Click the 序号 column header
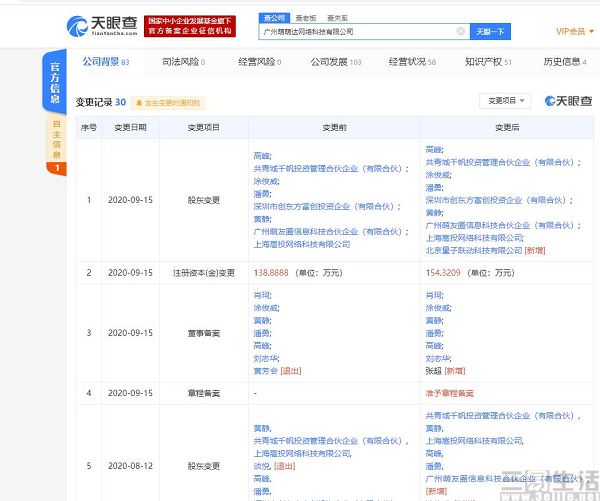 coord(89,127)
